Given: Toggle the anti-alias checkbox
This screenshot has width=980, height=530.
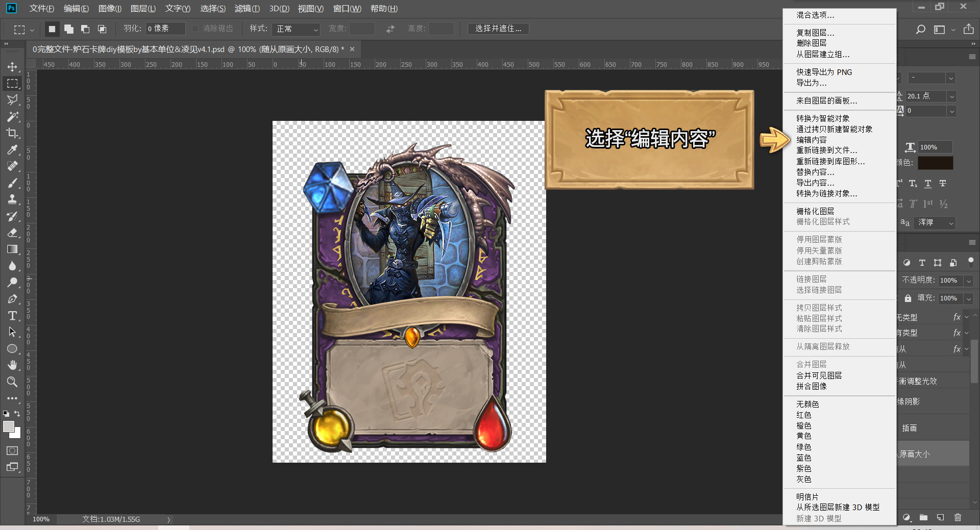Looking at the screenshot, I should click(x=195, y=29).
